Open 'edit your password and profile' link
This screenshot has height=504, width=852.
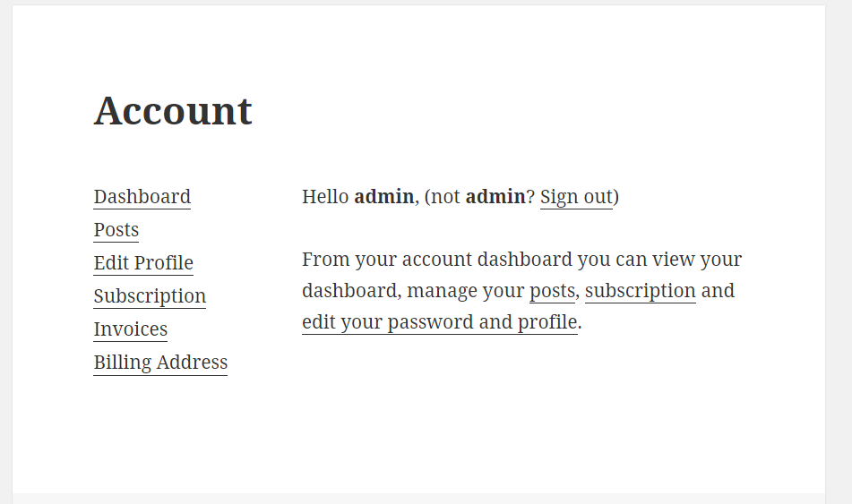tap(440, 322)
